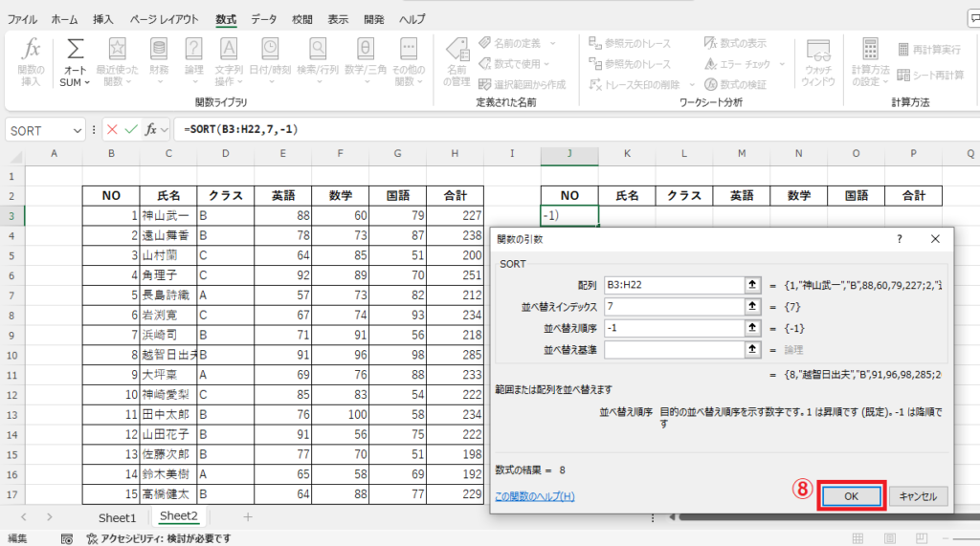This screenshot has height=546, width=980.
Task: Click Show Formulas (数式の表示)
Action: 735,43
